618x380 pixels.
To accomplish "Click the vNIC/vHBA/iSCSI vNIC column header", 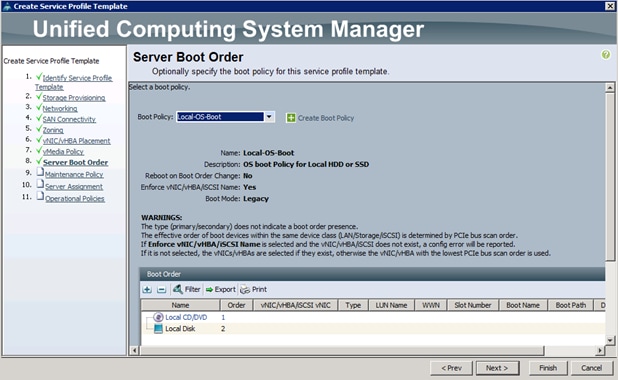I will pos(295,305).
